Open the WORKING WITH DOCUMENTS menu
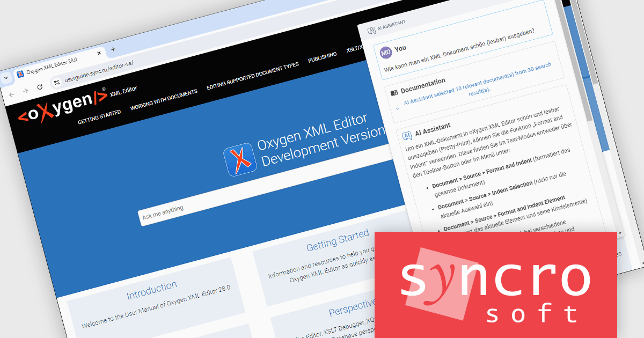The width and height of the screenshot is (644, 338). tap(164, 99)
